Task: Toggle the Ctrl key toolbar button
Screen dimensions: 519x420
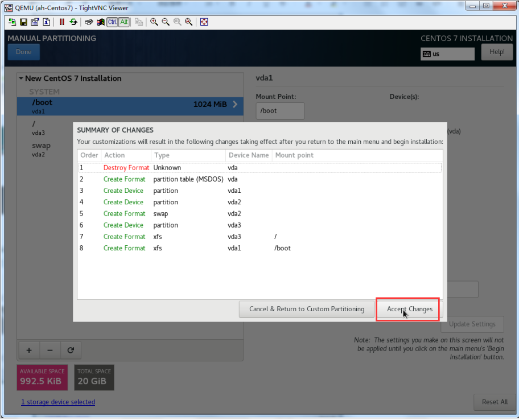Action: click(112, 22)
